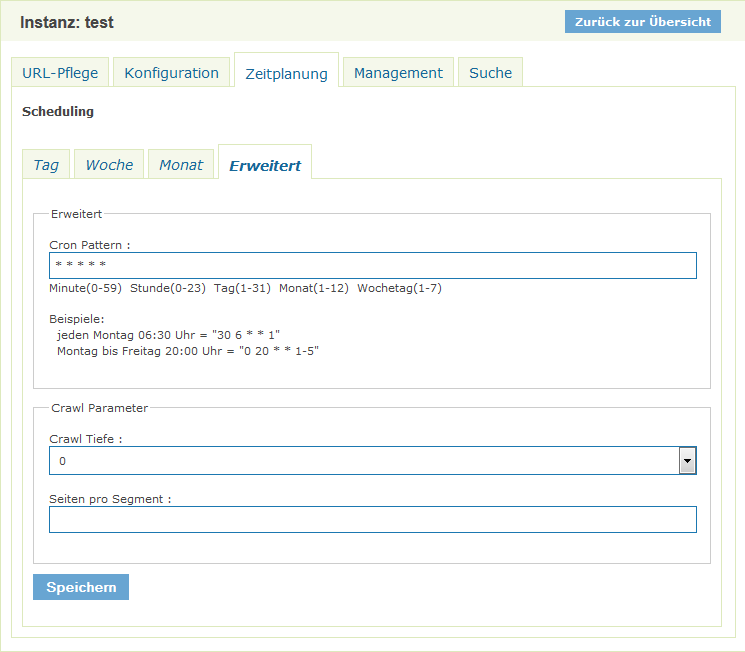Go to the Management tab
The image size is (745, 652).
tap(398, 73)
